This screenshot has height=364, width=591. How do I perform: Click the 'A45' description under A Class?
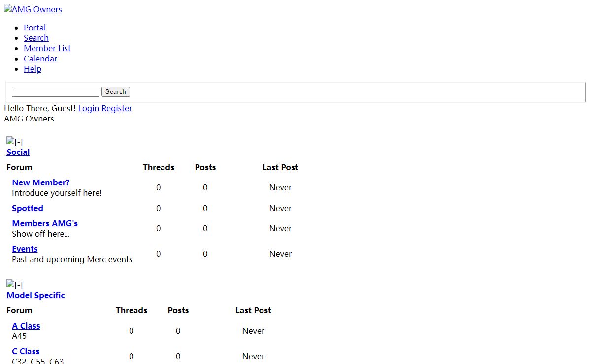(x=19, y=336)
